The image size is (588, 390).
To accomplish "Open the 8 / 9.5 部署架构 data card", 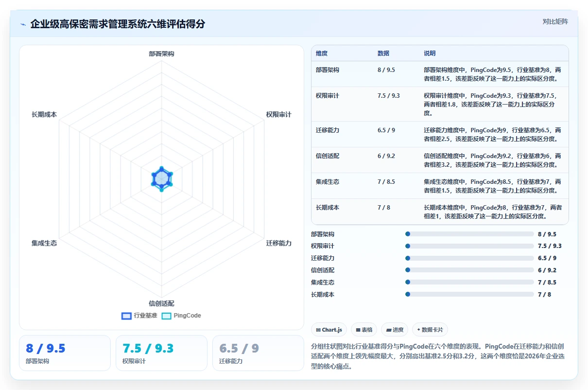I will (x=65, y=353).
